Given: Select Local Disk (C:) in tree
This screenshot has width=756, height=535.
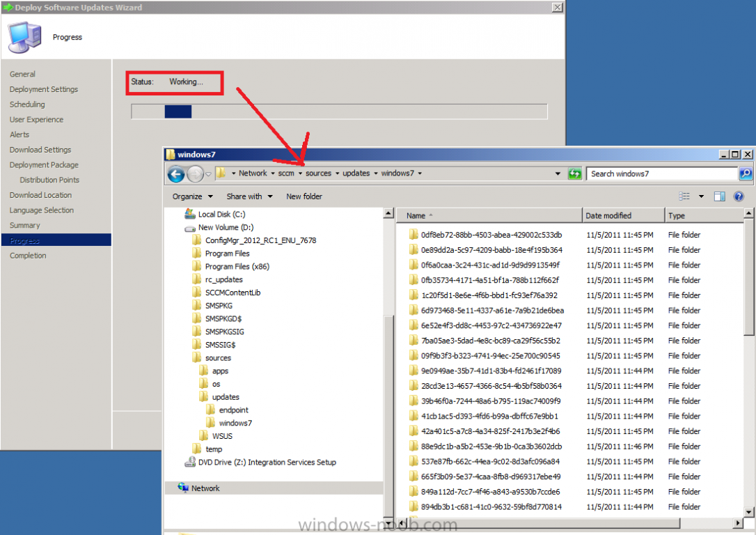Looking at the screenshot, I should pyautogui.click(x=221, y=214).
